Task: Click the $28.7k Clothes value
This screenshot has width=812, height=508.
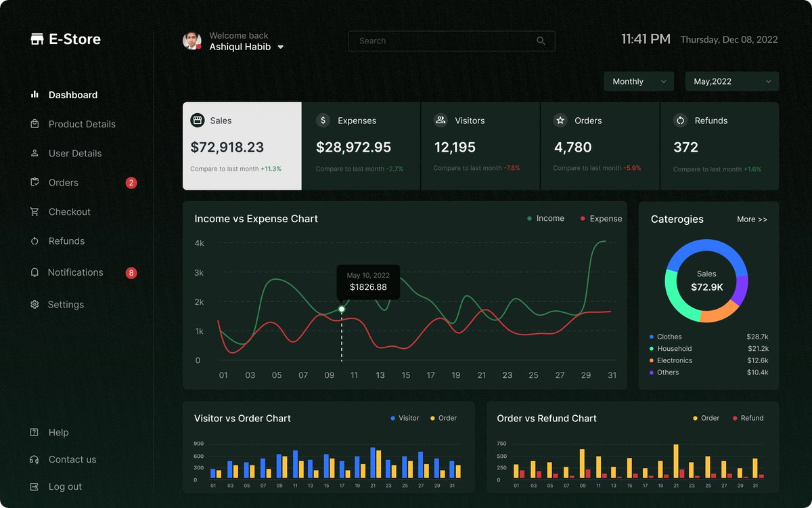Action: (757, 337)
